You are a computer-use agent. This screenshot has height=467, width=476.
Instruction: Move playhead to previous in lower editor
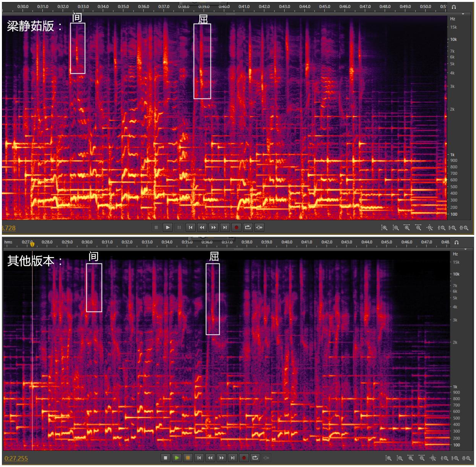coord(199,457)
